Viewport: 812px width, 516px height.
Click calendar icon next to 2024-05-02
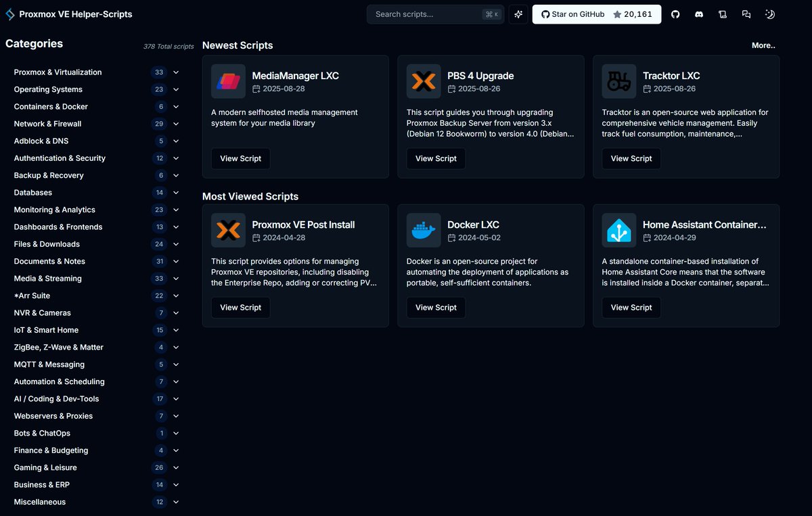[452, 238]
